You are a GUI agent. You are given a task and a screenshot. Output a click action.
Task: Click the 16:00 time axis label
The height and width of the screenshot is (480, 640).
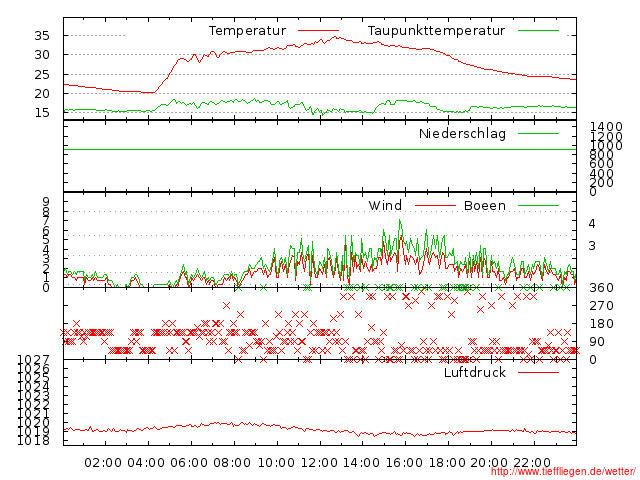(x=405, y=463)
